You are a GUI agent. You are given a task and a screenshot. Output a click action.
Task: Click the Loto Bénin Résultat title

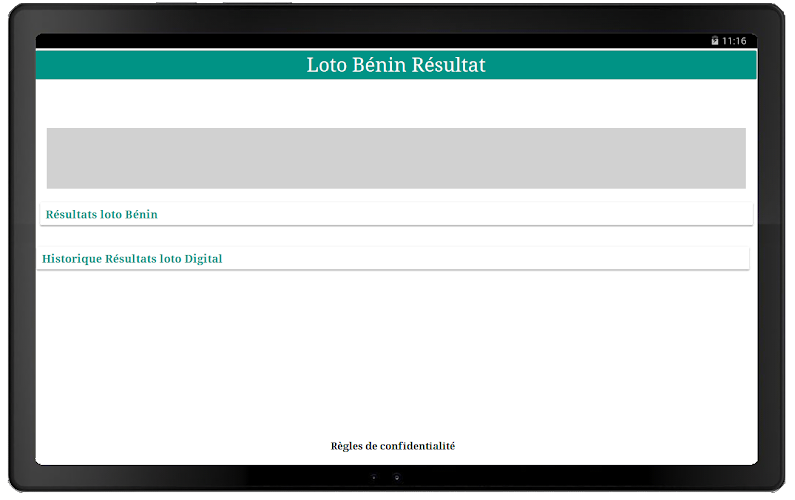click(x=396, y=65)
